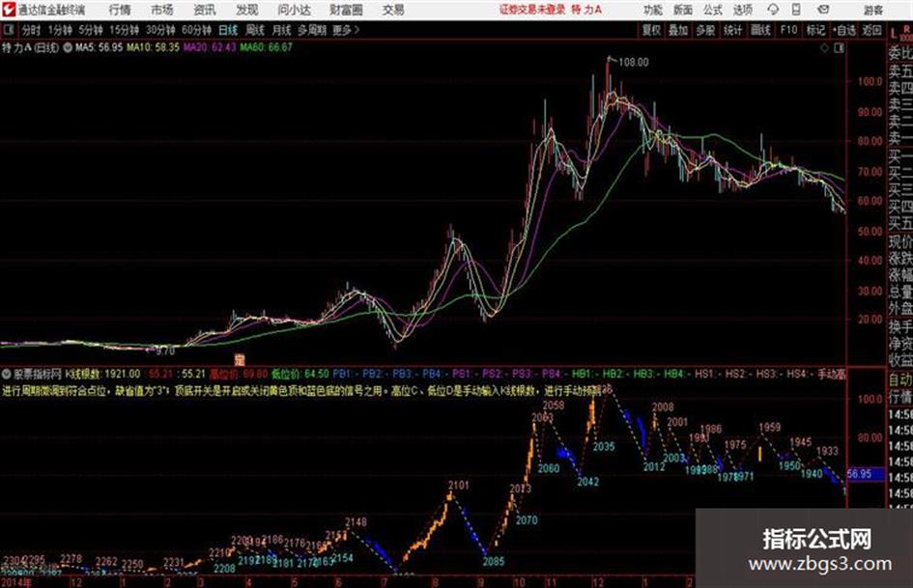Click the MA60: 66.67 value

[x=266, y=47]
